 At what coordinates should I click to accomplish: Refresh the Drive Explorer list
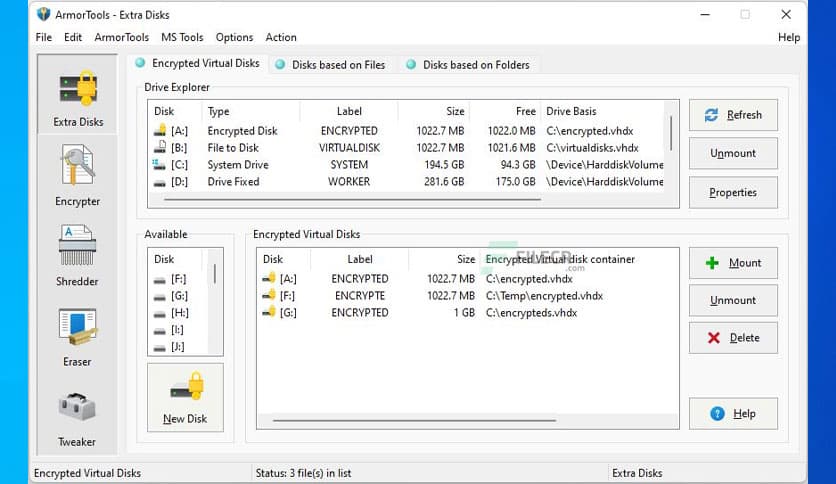[x=733, y=115]
